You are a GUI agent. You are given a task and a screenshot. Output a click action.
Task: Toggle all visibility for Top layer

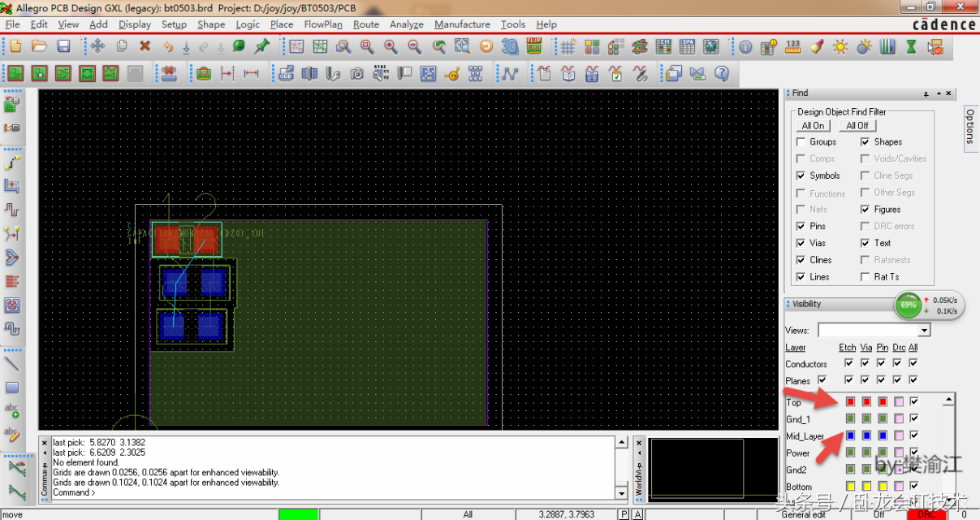coord(914,401)
